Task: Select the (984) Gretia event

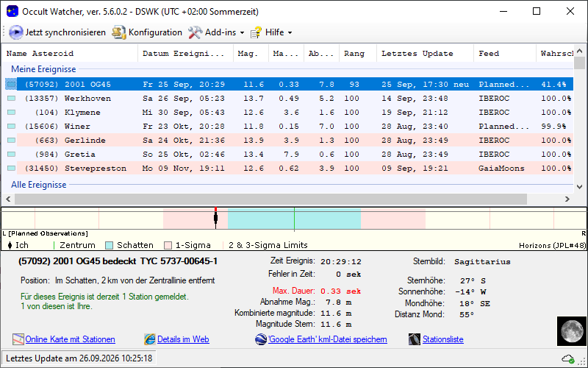Action: (x=288, y=154)
